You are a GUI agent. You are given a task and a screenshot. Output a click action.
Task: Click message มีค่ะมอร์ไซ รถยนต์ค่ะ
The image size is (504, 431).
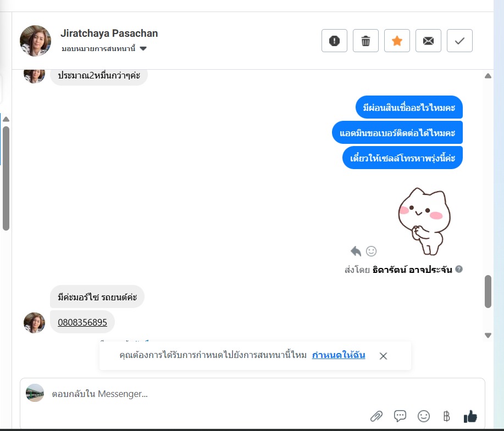pyautogui.click(x=97, y=296)
